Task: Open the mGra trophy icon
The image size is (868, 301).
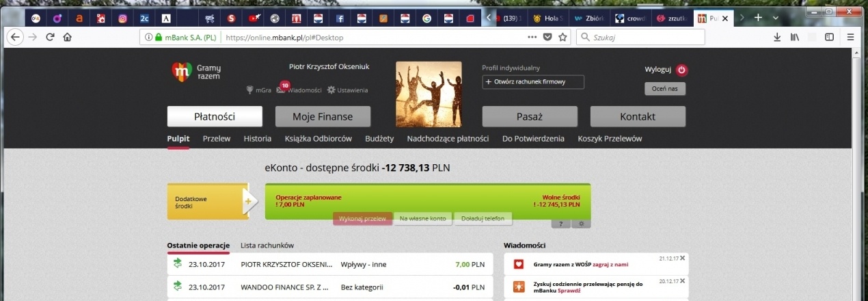Action: (x=250, y=90)
